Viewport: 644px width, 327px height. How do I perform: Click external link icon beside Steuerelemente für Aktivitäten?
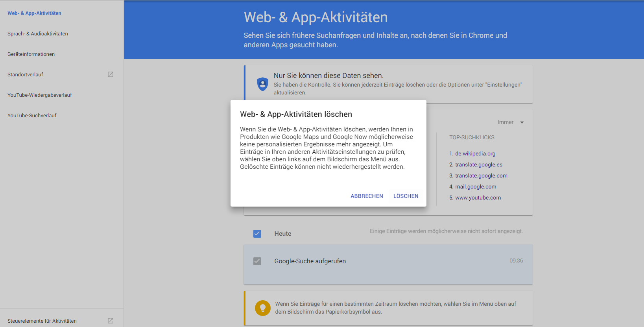click(111, 321)
